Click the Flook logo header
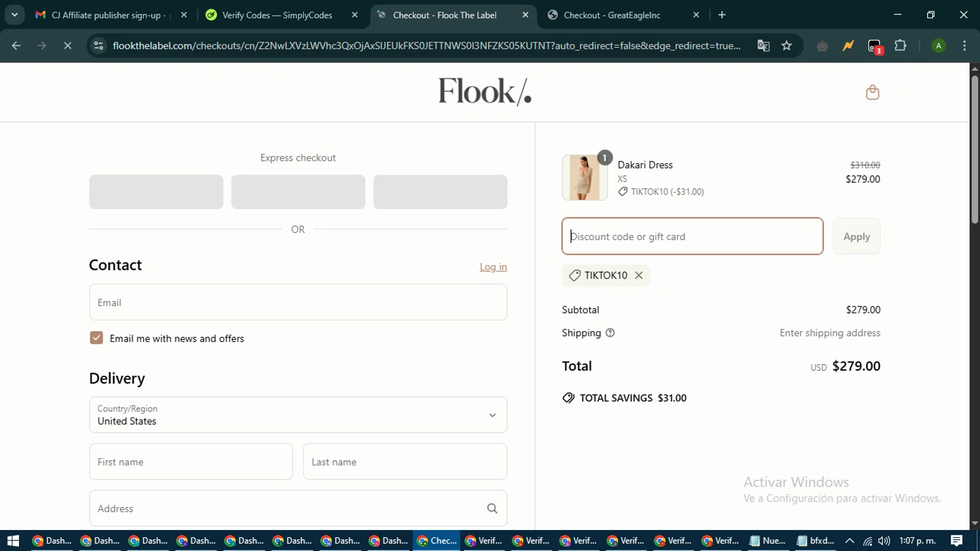980x551 pixels. tap(485, 92)
